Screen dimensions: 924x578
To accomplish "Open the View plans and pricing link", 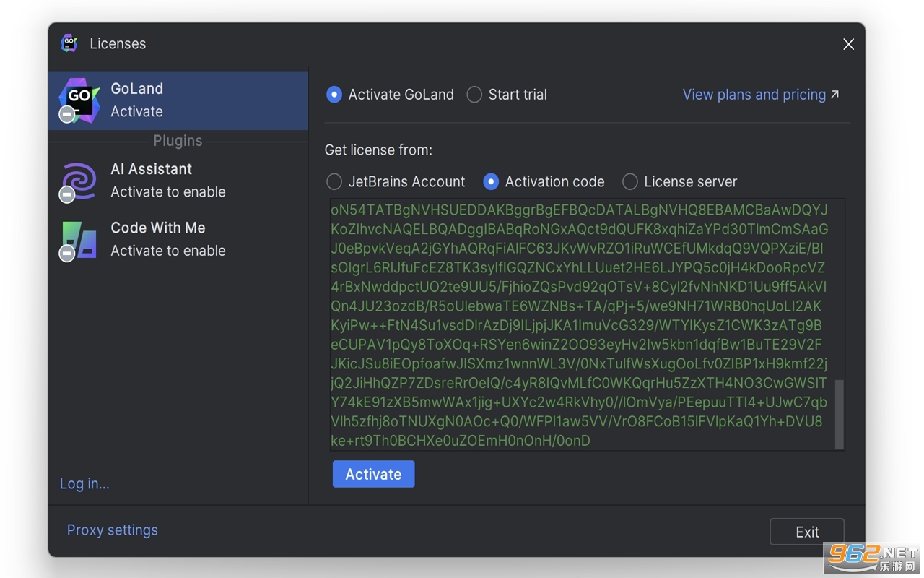I will tap(761, 95).
